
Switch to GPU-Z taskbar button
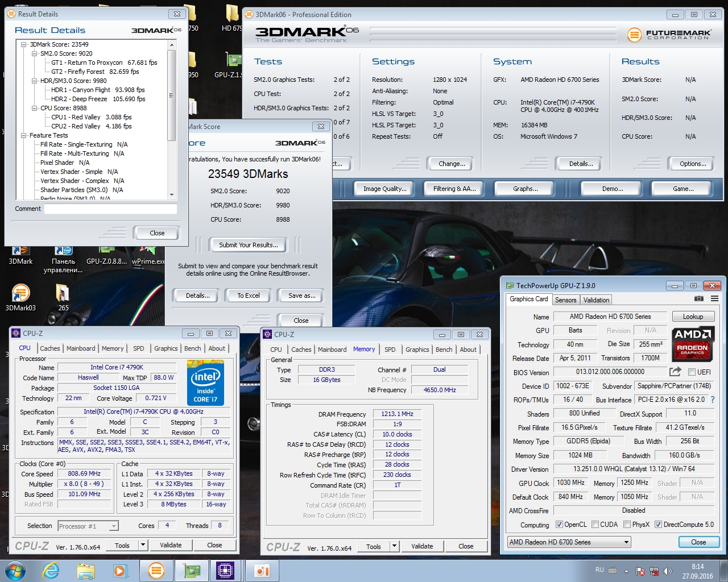coord(191,571)
